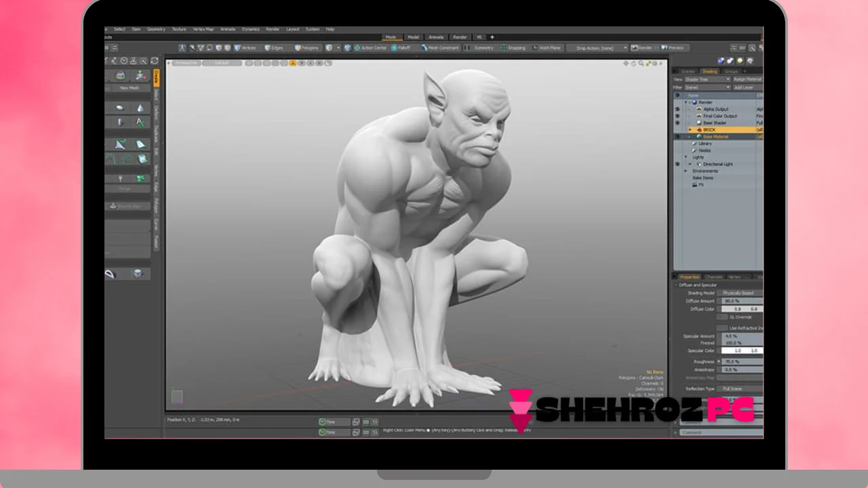Image resolution: width=868 pixels, height=488 pixels.
Task: Open the Geometry menu
Action: (156, 29)
